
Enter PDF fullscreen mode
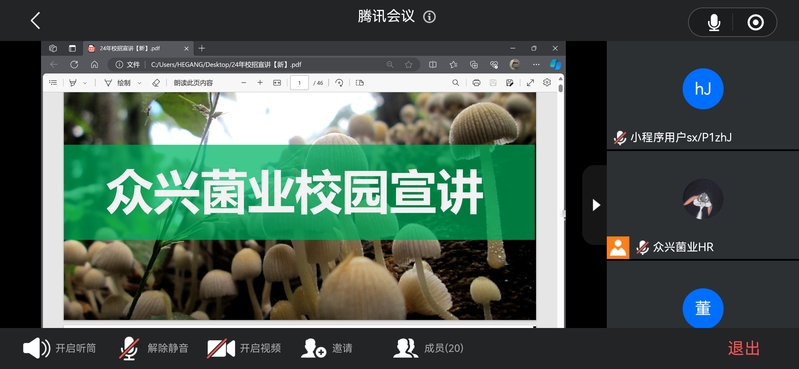pos(530,83)
